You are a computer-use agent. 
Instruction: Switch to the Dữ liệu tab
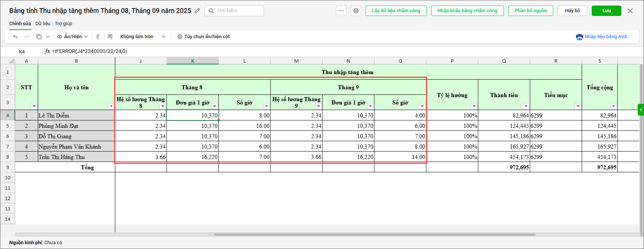[x=43, y=24]
